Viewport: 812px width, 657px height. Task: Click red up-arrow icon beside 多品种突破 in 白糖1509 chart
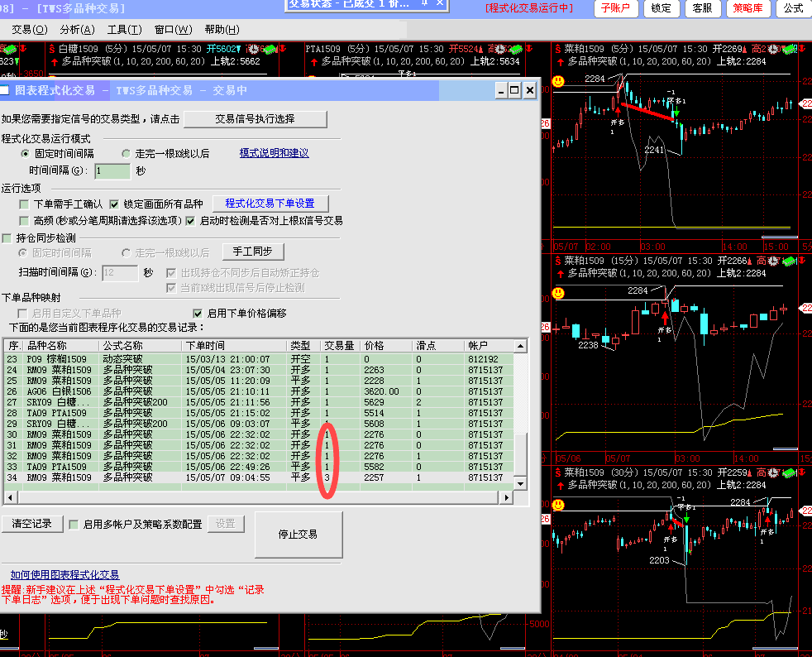click(x=55, y=61)
